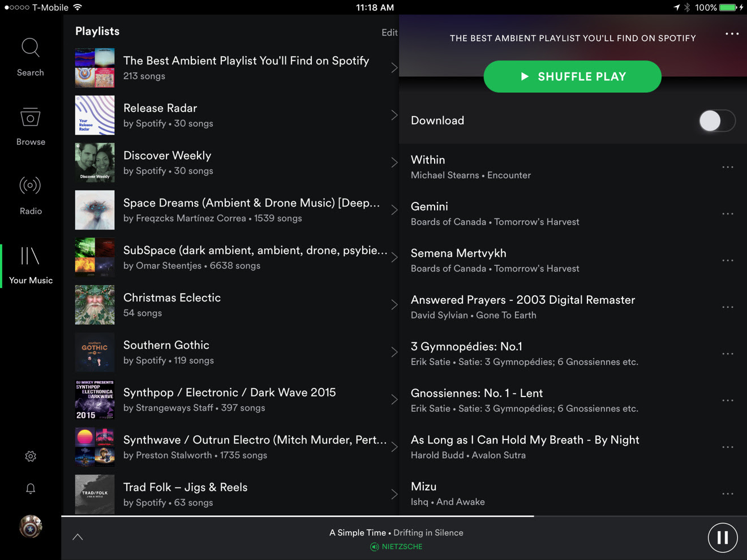Open now playing song title A Simple Time
The image size is (747, 560).
(x=358, y=533)
